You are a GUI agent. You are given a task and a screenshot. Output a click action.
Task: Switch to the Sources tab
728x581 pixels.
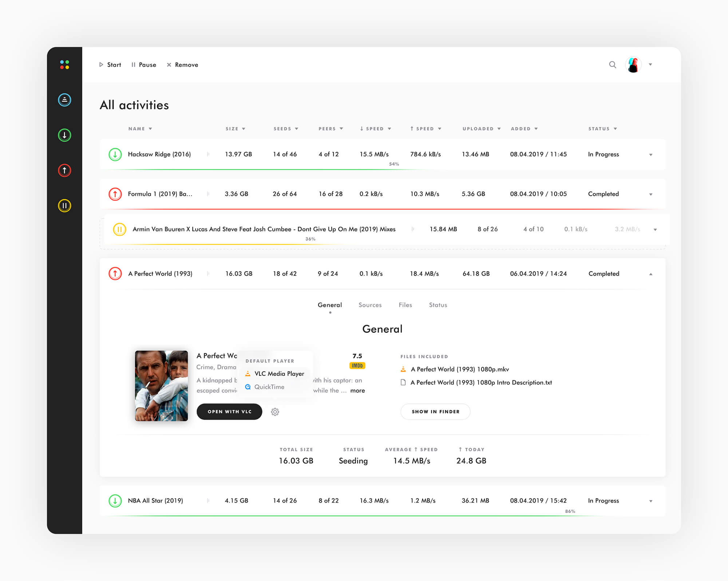[x=370, y=305]
